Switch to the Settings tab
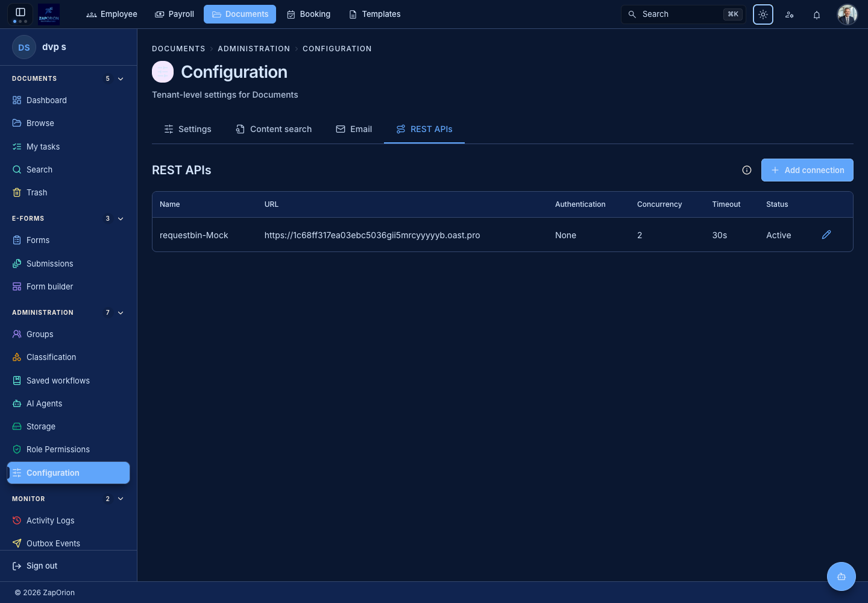 (x=187, y=130)
